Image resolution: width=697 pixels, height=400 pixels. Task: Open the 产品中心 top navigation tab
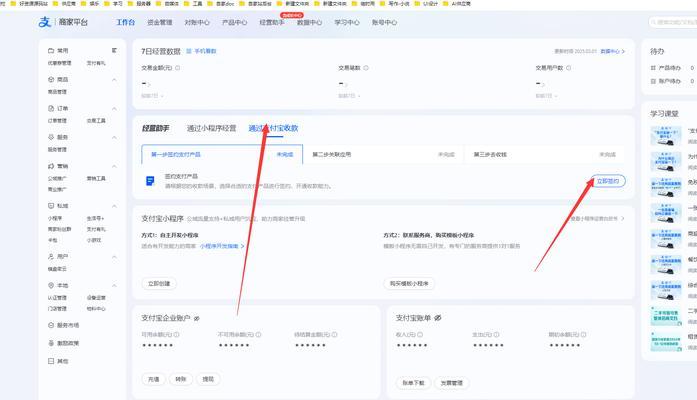(234, 22)
